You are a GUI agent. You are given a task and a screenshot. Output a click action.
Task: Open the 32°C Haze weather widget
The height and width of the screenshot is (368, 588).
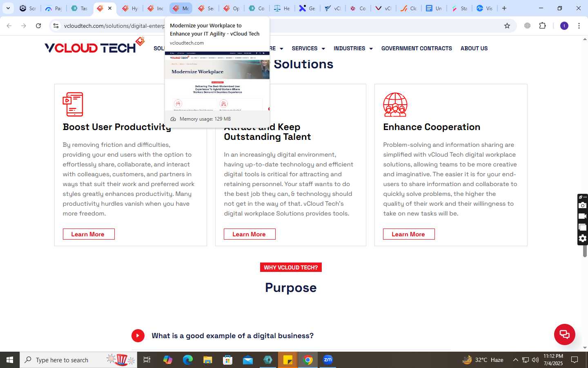tap(483, 360)
